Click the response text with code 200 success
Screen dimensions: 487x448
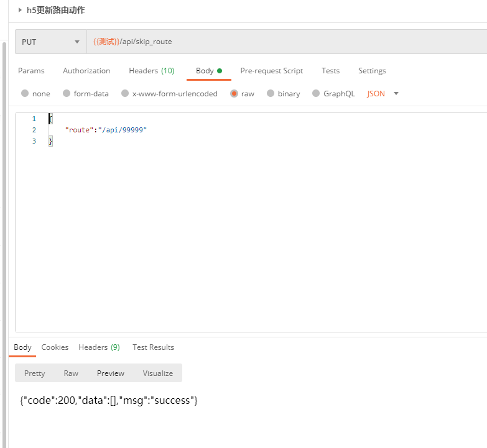pos(109,400)
